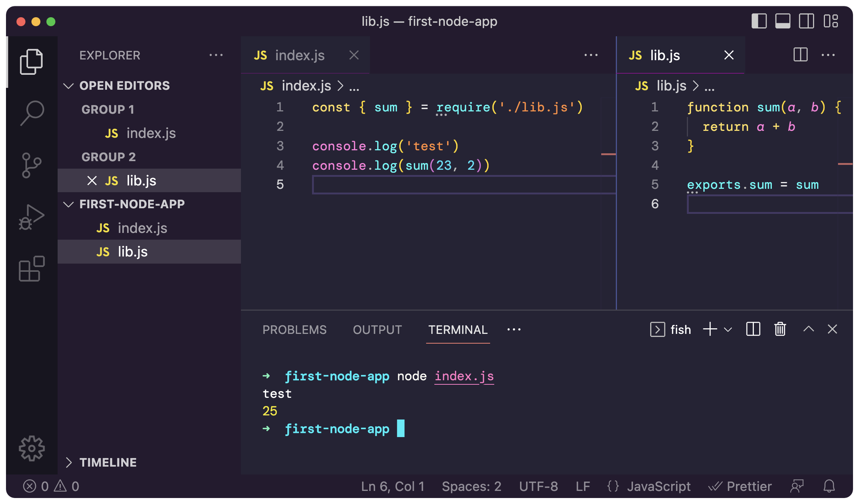Switch to the PROBLEMS tab
This screenshot has width=859, height=504.
click(x=294, y=329)
